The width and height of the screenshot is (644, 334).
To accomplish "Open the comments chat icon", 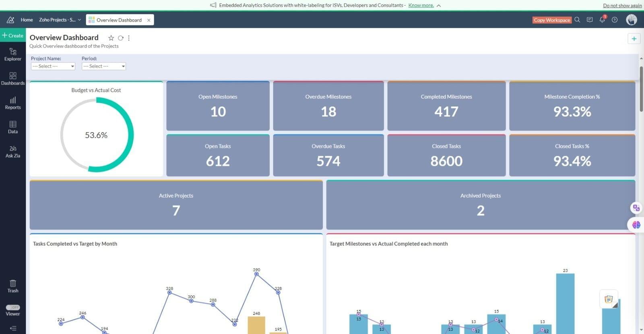I will coord(590,20).
